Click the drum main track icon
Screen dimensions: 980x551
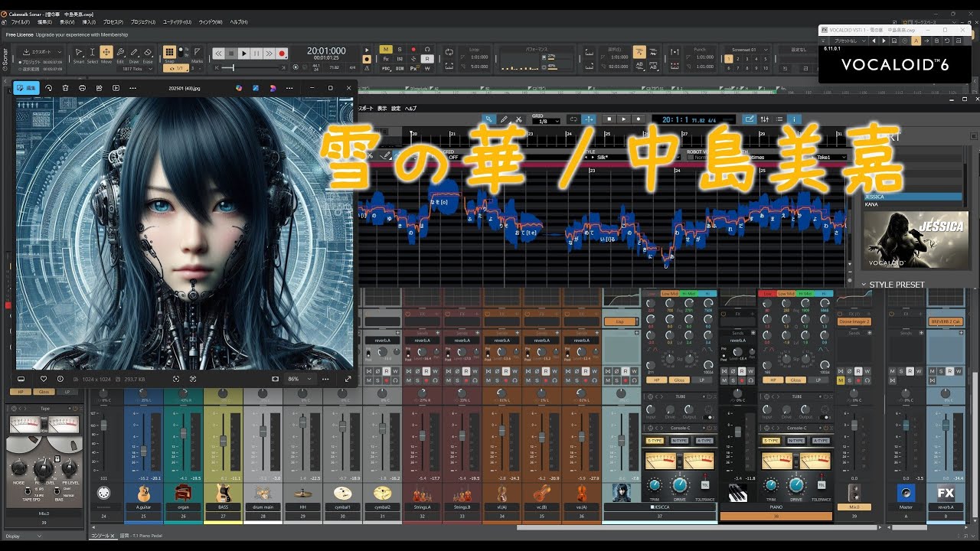(263, 492)
